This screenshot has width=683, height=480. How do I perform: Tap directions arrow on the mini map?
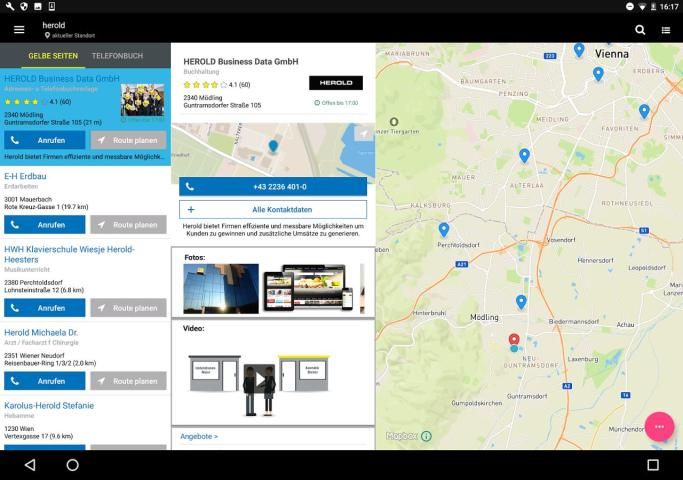tap(361, 133)
